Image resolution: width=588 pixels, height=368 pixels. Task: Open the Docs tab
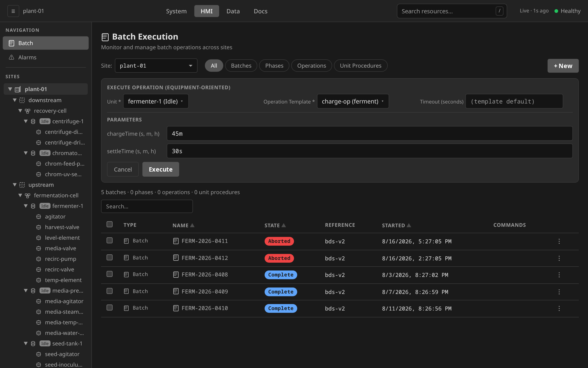pos(260,11)
